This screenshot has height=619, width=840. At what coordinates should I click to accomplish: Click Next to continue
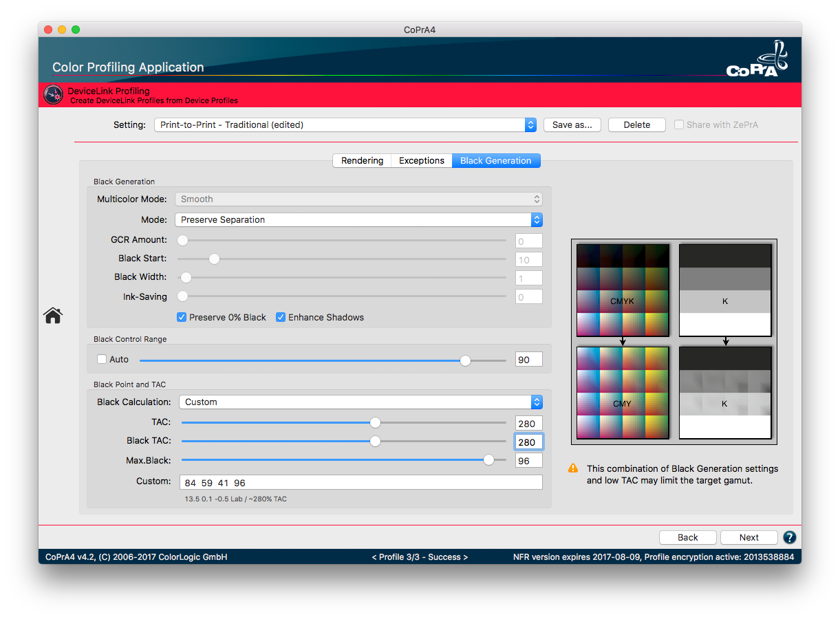(749, 538)
